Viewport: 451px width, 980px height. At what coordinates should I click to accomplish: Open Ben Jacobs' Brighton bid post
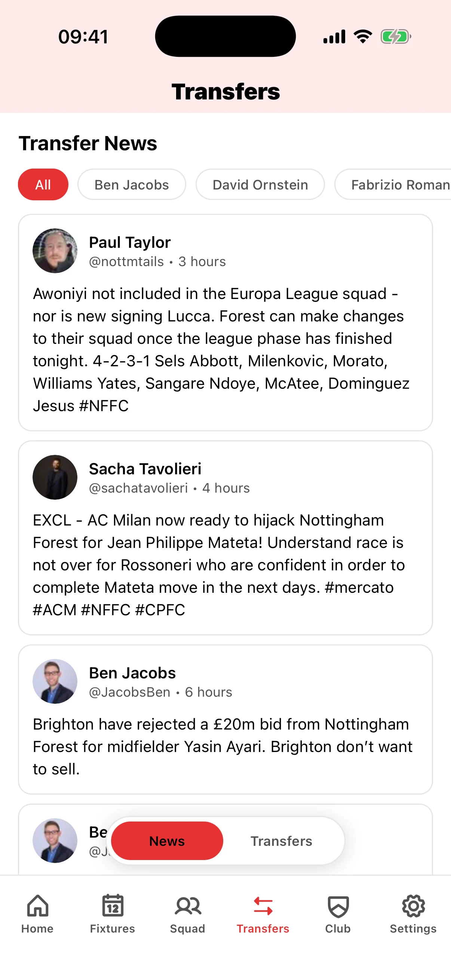[225, 723]
